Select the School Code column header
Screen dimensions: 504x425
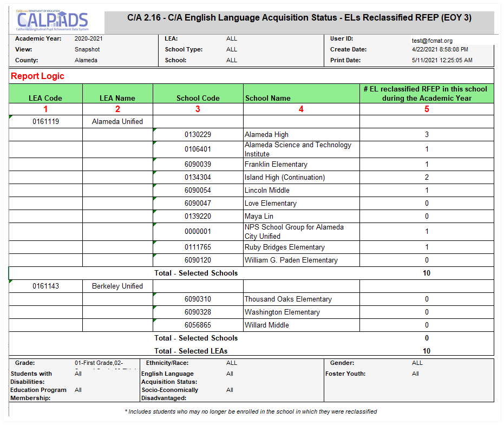click(198, 98)
